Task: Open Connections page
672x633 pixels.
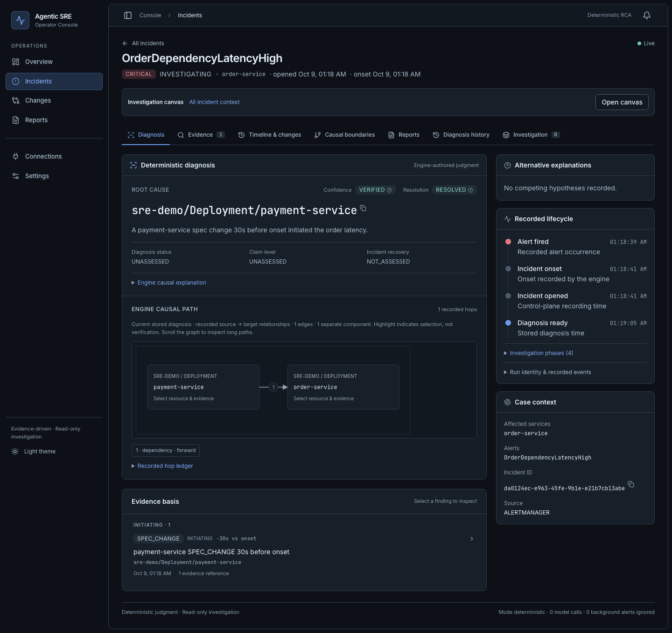Action: (x=54, y=156)
